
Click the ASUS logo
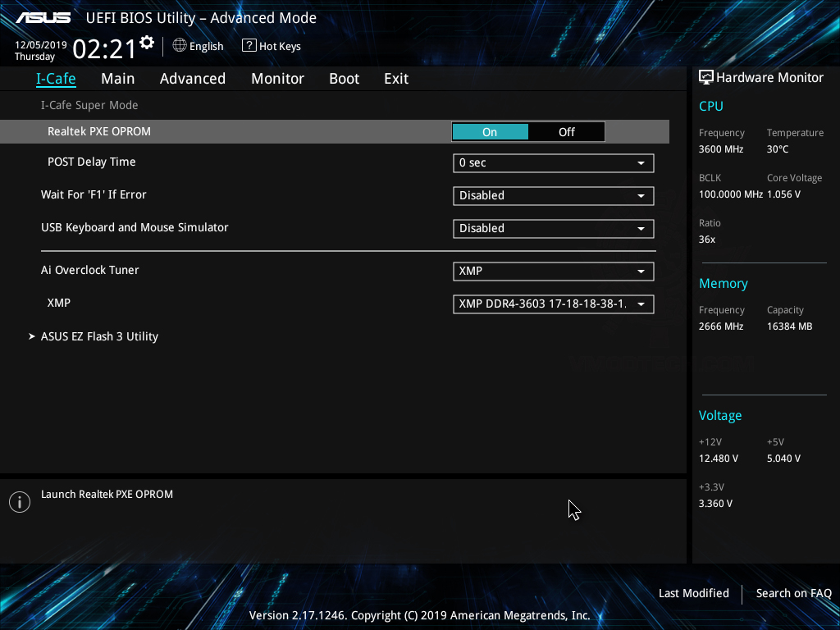pos(43,16)
